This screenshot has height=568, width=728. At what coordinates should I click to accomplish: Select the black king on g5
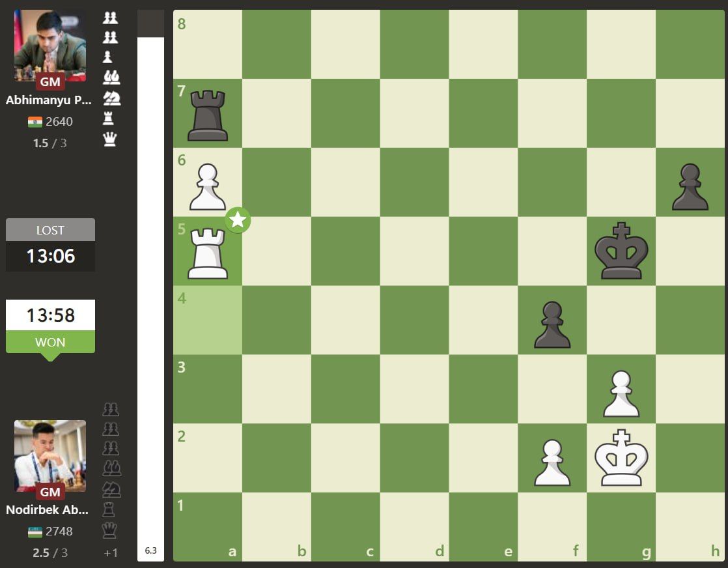(x=621, y=251)
